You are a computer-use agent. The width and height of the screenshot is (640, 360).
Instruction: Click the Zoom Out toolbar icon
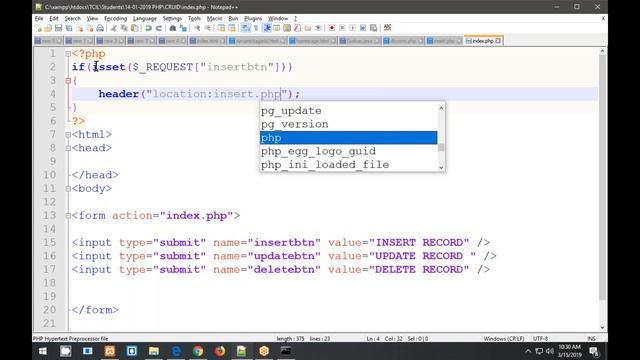point(207,28)
